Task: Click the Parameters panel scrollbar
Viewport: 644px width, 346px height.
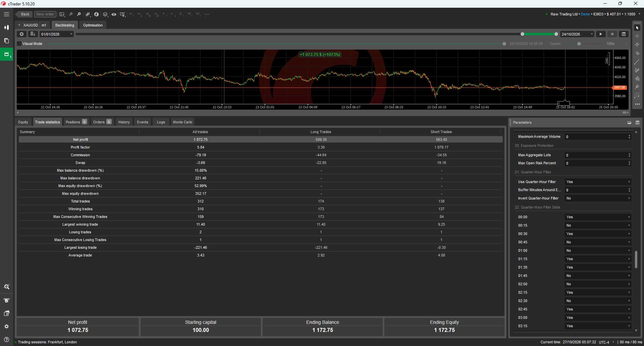Action: 636,259
